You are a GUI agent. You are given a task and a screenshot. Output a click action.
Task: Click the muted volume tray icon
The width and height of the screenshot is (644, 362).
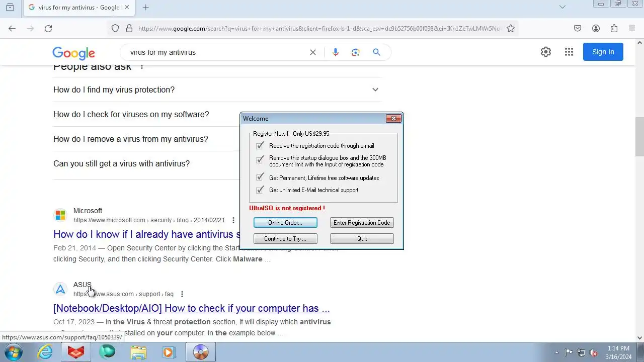[593, 352]
